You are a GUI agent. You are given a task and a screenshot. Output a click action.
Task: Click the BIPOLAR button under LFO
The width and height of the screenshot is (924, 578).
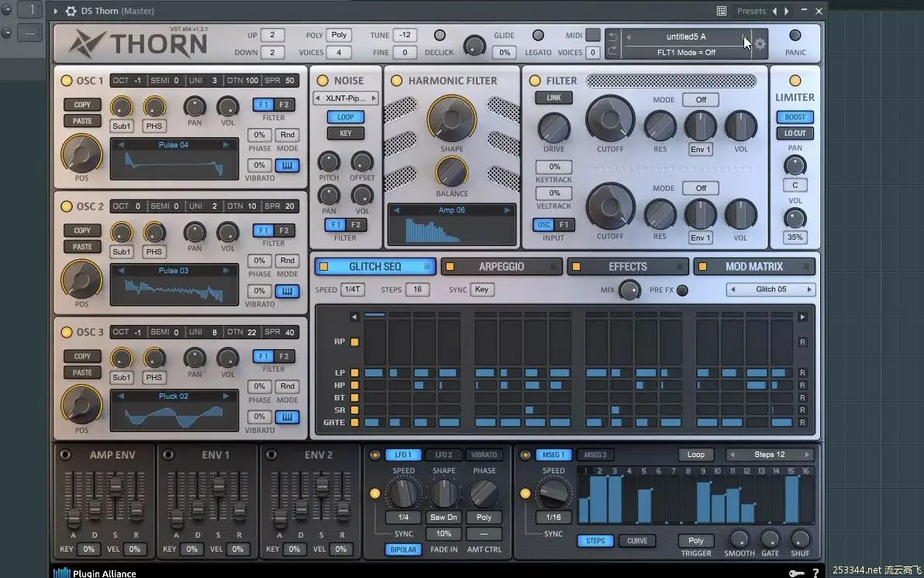[403, 550]
